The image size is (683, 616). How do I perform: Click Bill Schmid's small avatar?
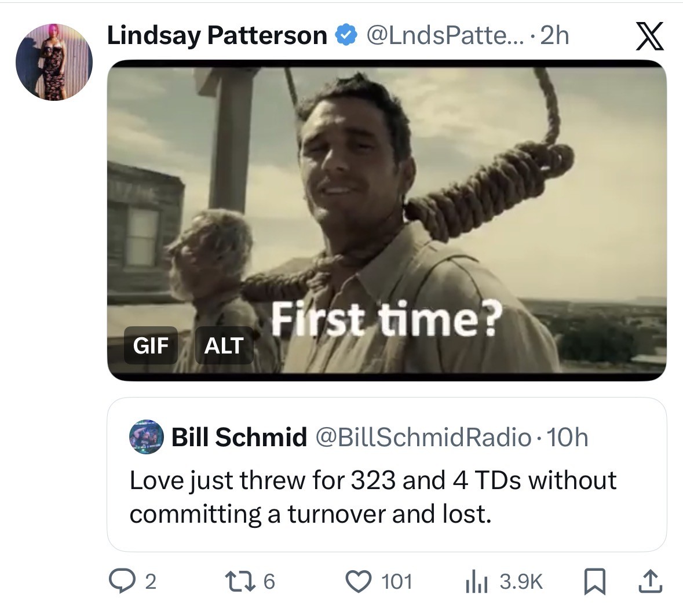point(145,437)
